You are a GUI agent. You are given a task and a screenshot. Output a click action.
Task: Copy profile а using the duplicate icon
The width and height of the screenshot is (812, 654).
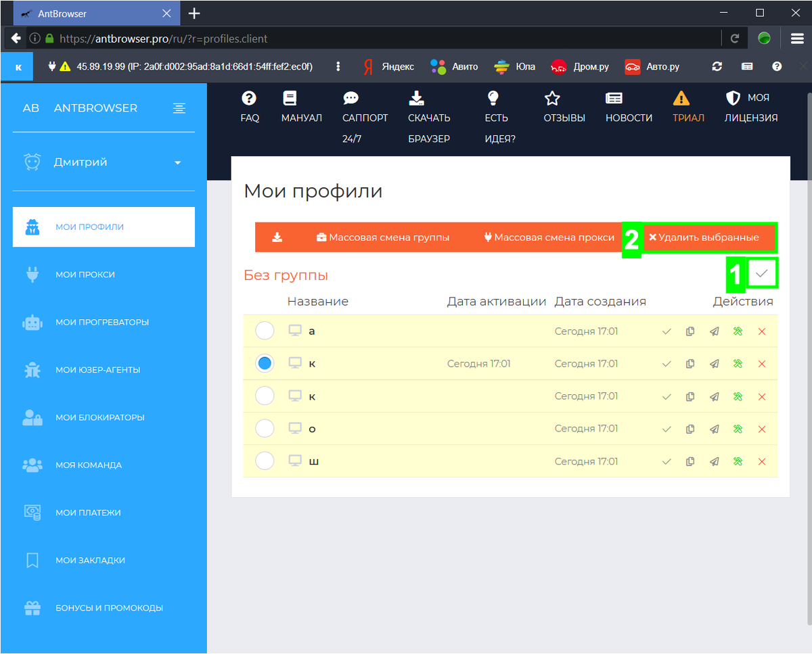point(690,331)
